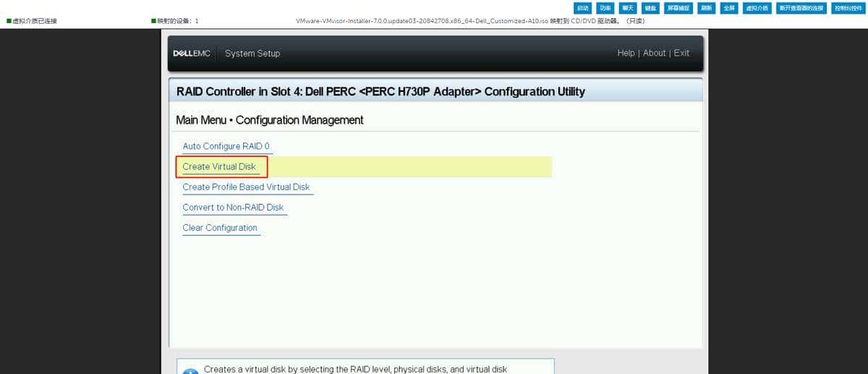Click 屏幕捕捉 (Screen Capture) button
Image resolution: width=868 pixels, height=374 pixels.
tap(678, 8)
